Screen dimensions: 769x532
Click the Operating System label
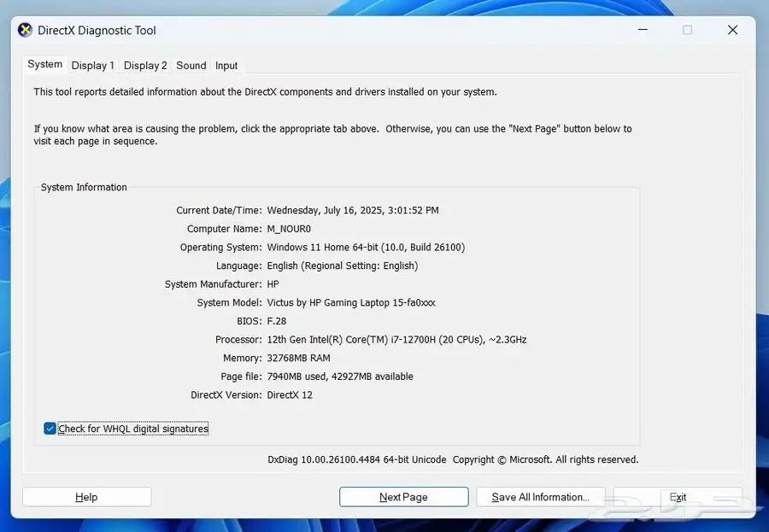[220, 247]
